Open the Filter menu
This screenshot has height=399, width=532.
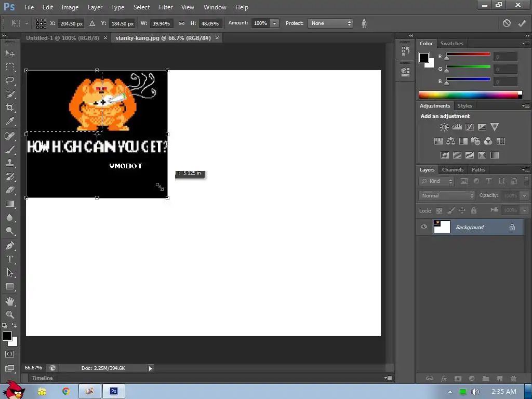(166, 7)
